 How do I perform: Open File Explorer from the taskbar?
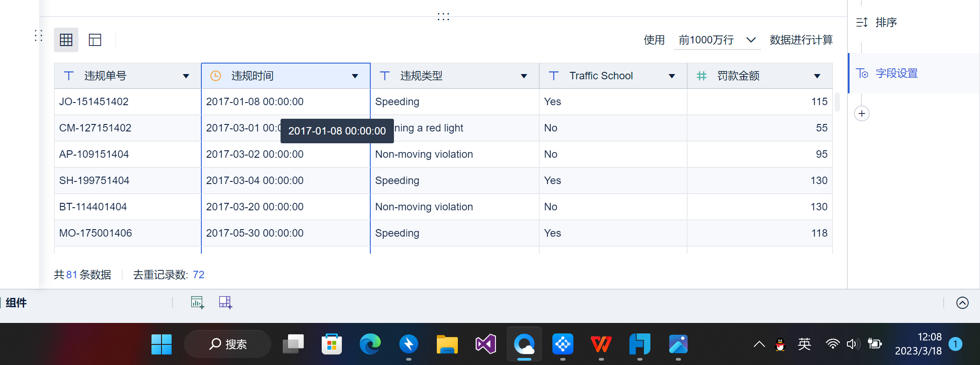click(447, 344)
